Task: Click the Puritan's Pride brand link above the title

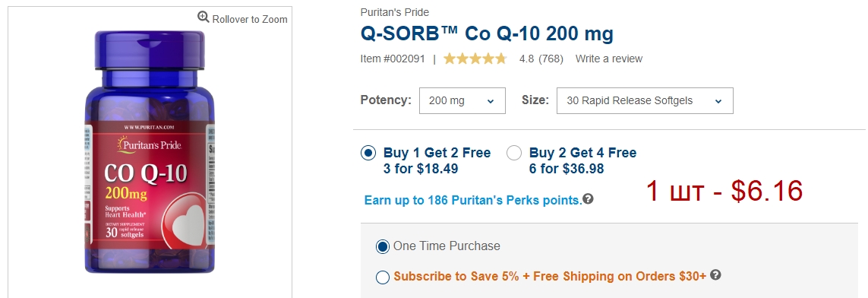Action: (395, 12)
